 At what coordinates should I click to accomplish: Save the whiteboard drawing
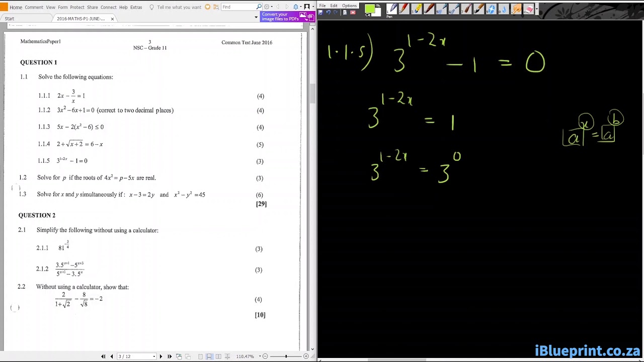coord(320,12)
